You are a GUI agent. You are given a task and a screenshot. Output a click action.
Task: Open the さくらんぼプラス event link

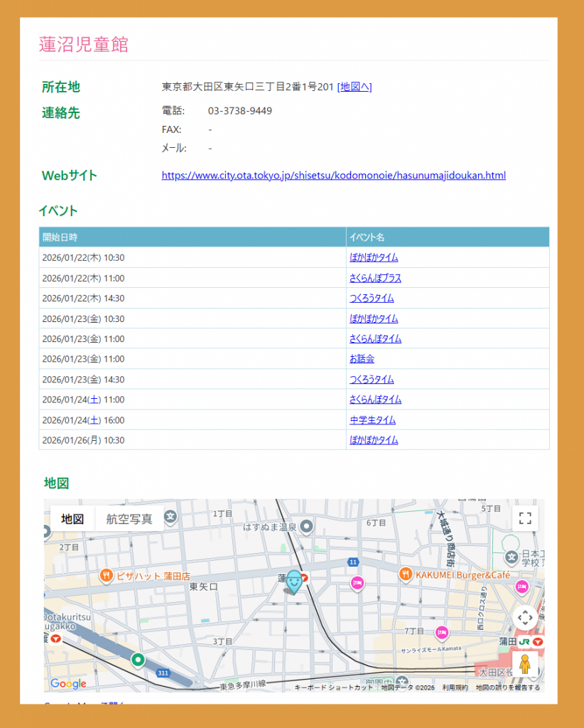[x=375, y=278]
